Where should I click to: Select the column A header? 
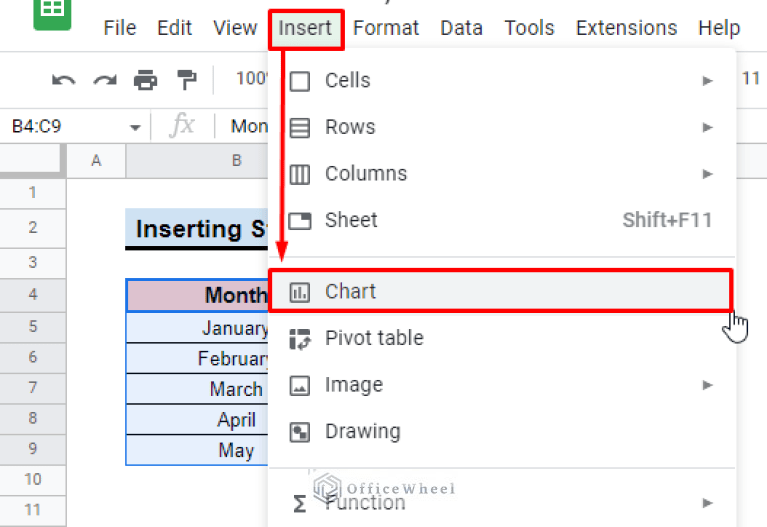pyautogui.click(x=96, y=160)
